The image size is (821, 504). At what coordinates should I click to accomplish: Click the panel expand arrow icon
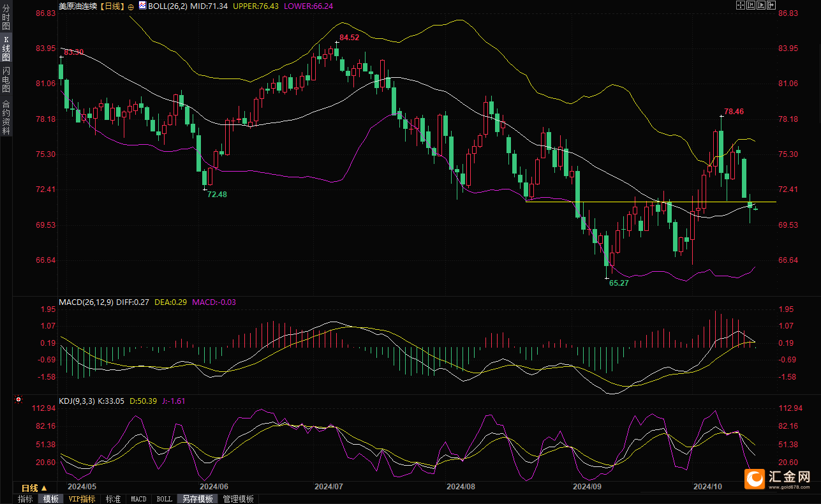[x=771, y=5]
